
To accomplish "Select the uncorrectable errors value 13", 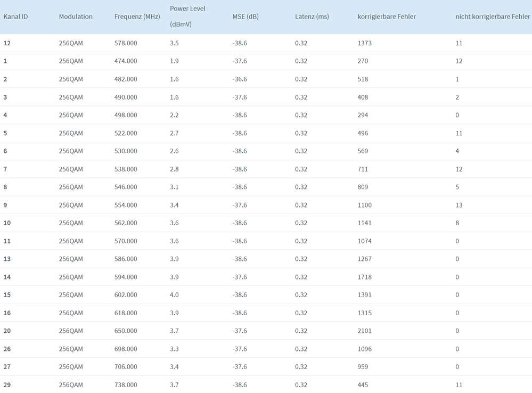I will point(459,205).
